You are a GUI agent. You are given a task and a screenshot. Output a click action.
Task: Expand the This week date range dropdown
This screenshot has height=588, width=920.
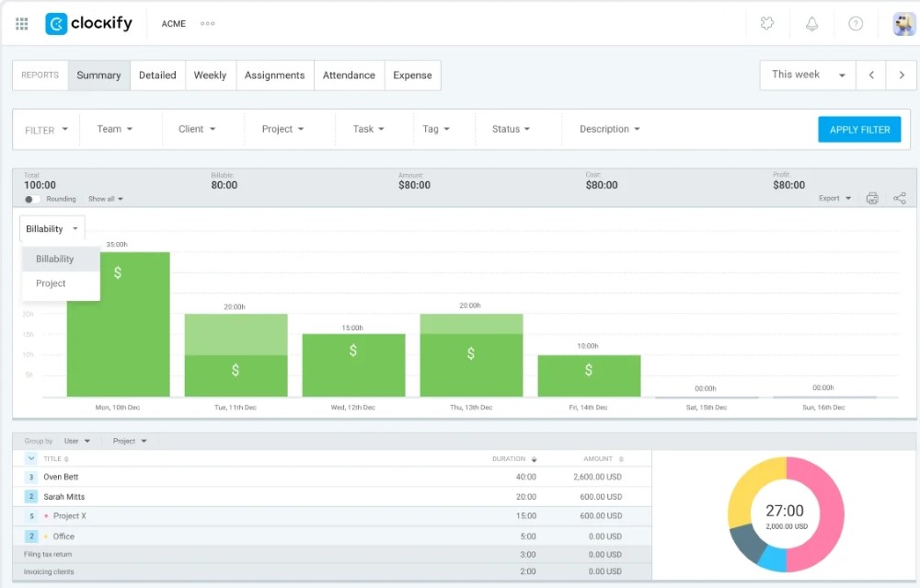808,75
